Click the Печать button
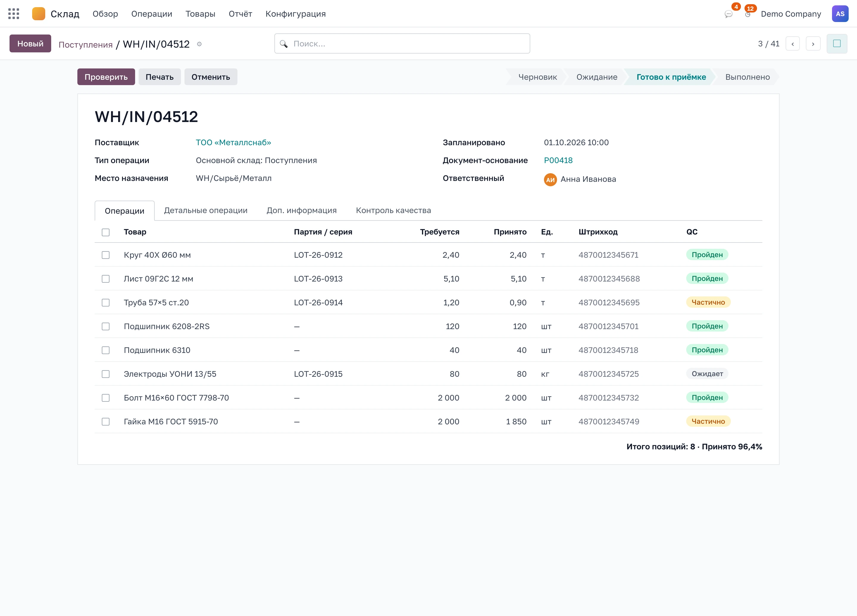The width and height of the screenshot is (857, 616). click(x=159, y=77)
